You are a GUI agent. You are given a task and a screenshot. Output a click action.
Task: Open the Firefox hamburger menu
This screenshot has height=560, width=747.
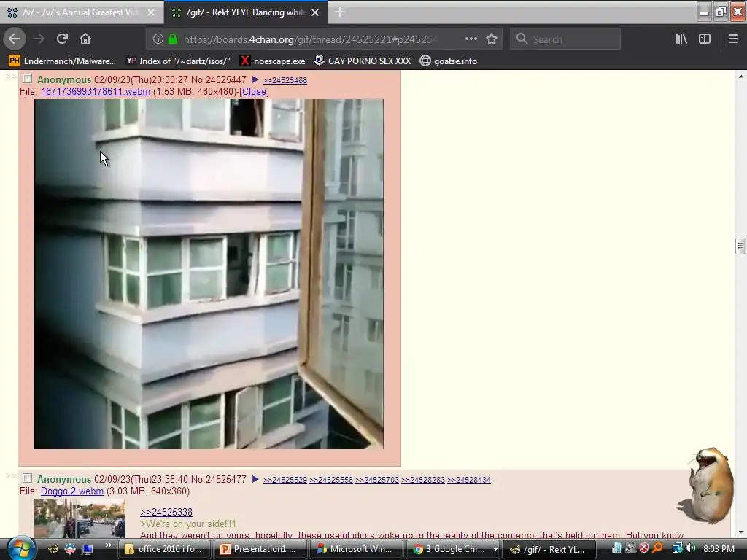click(732, 39)
